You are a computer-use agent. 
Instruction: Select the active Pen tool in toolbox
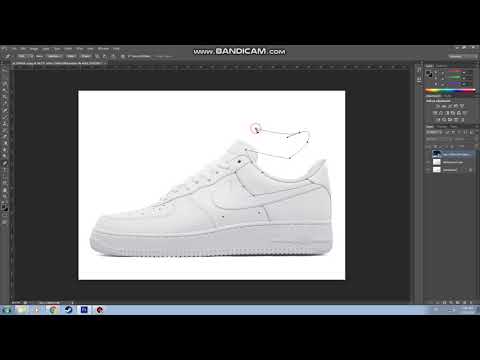click(5, 163)
